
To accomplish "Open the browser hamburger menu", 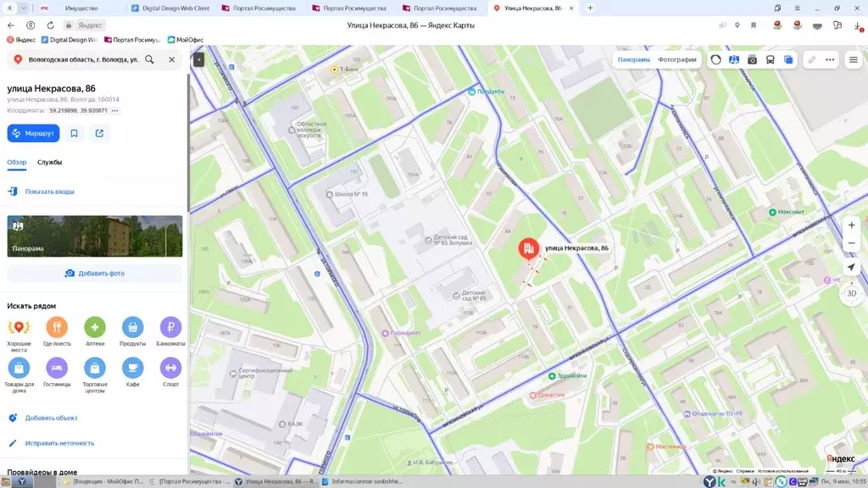I will click(x=797, y=8).
